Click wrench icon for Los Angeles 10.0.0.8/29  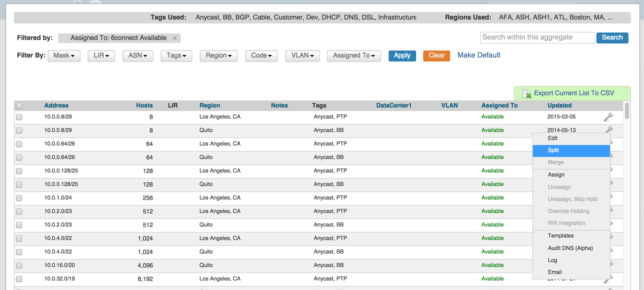coord(608,117)
